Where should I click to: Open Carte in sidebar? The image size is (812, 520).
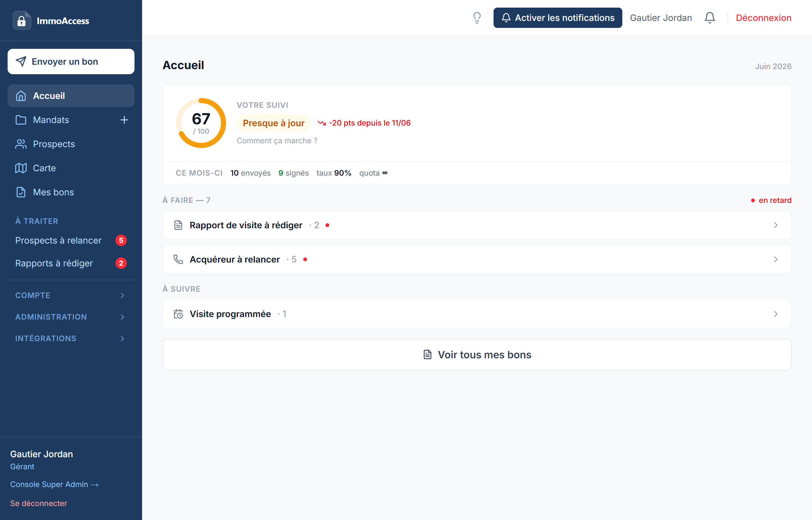(x=71, y=168)
